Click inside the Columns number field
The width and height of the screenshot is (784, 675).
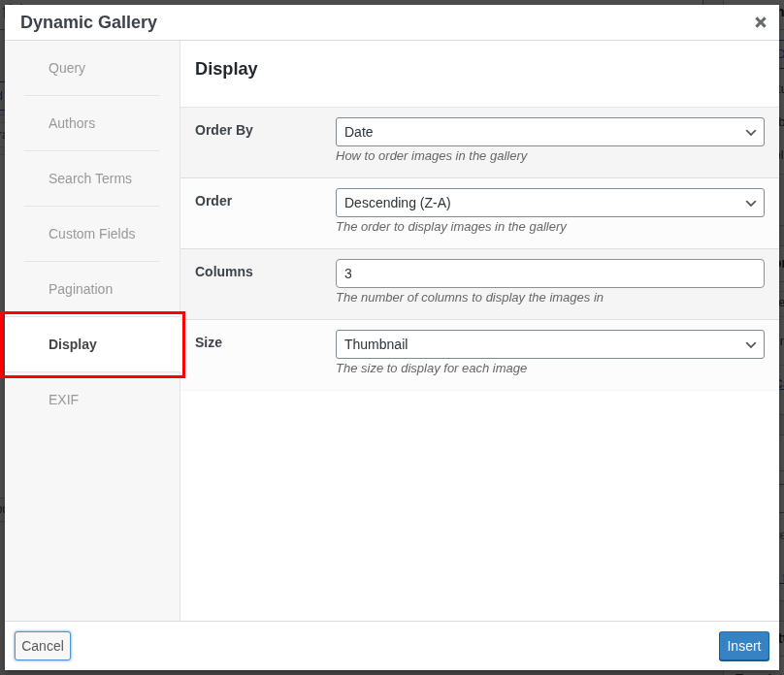tap(549, 273)
